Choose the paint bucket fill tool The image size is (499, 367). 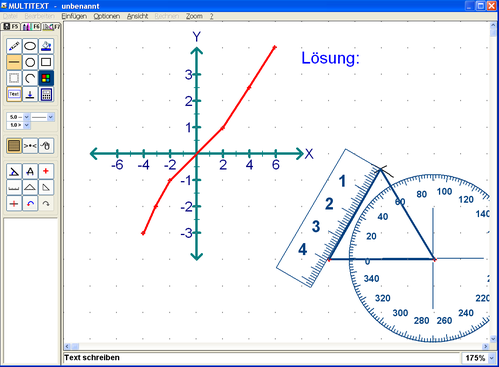click(x=46, y=46)
